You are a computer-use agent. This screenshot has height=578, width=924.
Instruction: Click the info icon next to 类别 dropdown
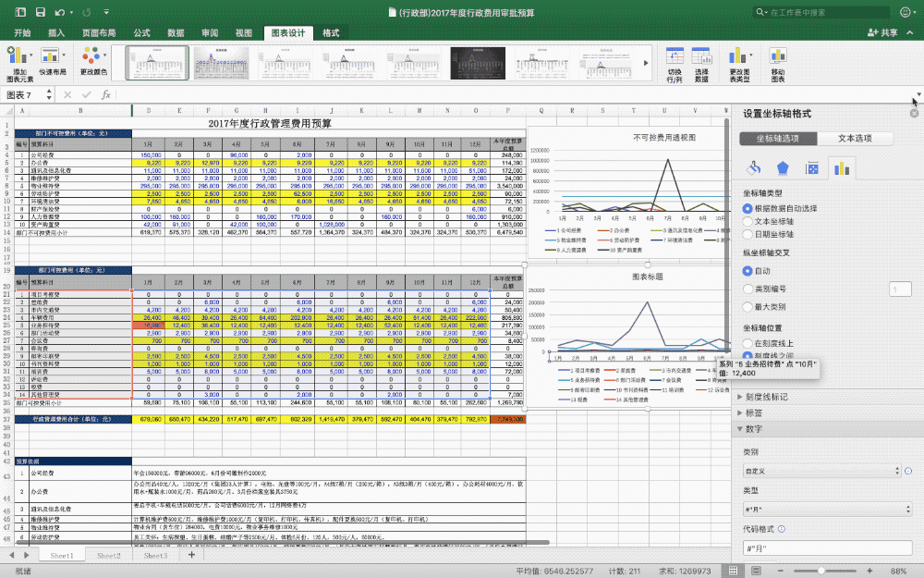pyautogui.click(x=908, y=471)
